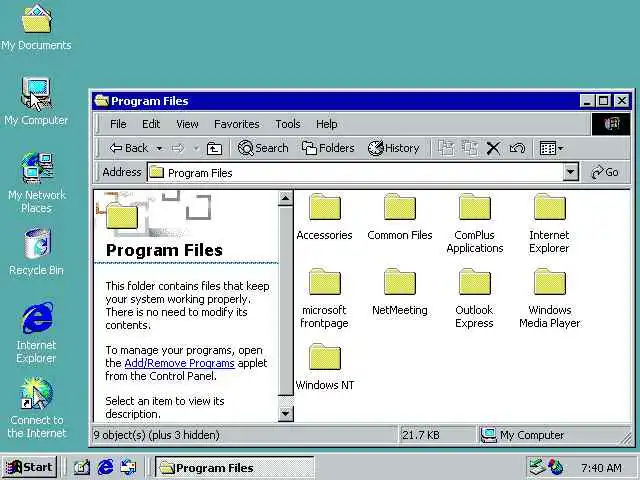
Task: Click the Delete toolbar icon
Action: (x=493, y=148)
